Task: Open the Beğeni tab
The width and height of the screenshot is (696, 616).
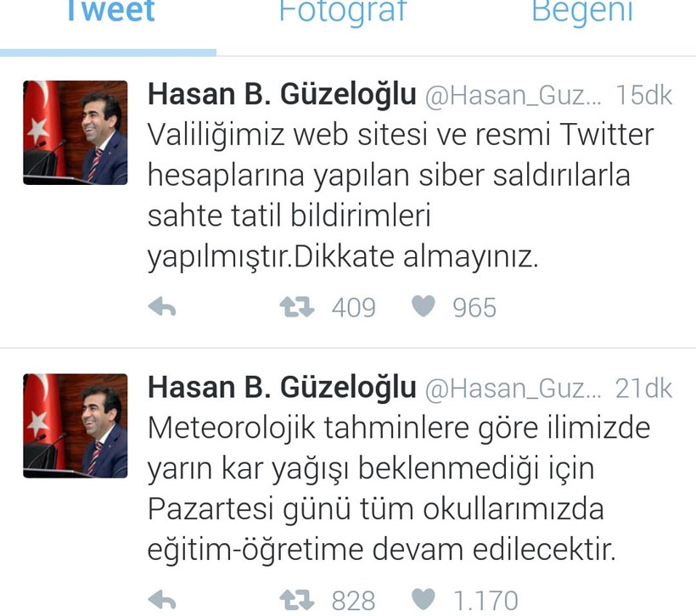Action: [582, 11]
